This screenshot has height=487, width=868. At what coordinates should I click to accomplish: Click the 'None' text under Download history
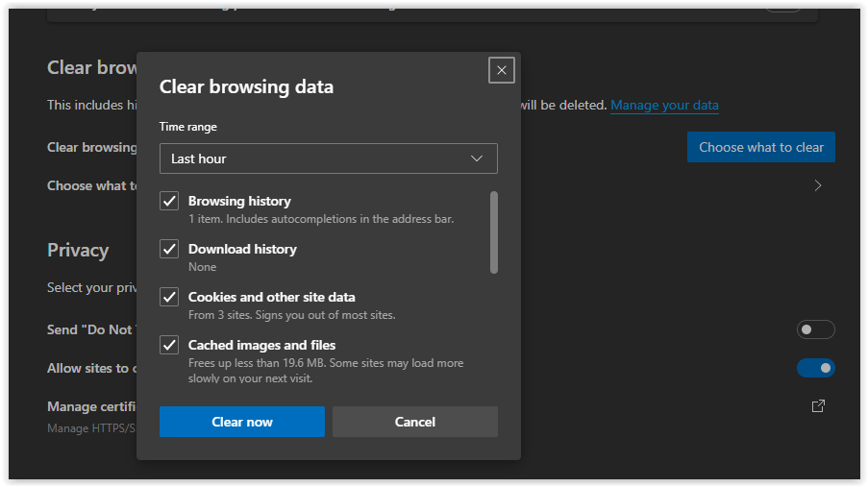202,267
